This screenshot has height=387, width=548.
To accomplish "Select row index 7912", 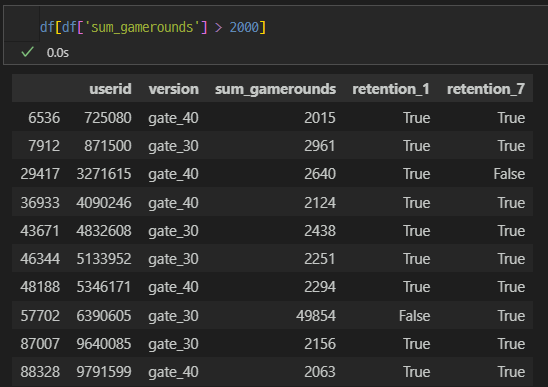I will click(44, 146).
